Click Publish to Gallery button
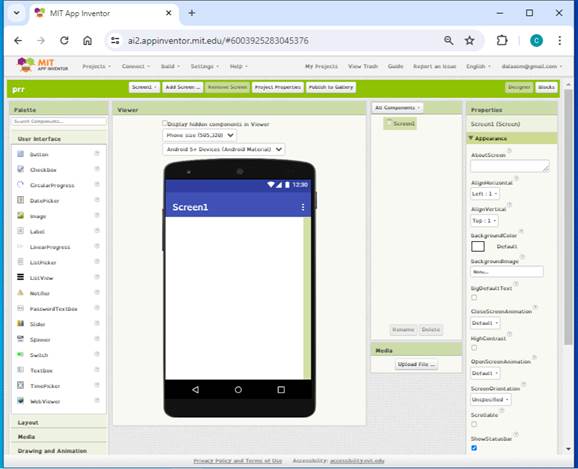Image resolution: width=578 pixels, height=469 pixels. 331,87
